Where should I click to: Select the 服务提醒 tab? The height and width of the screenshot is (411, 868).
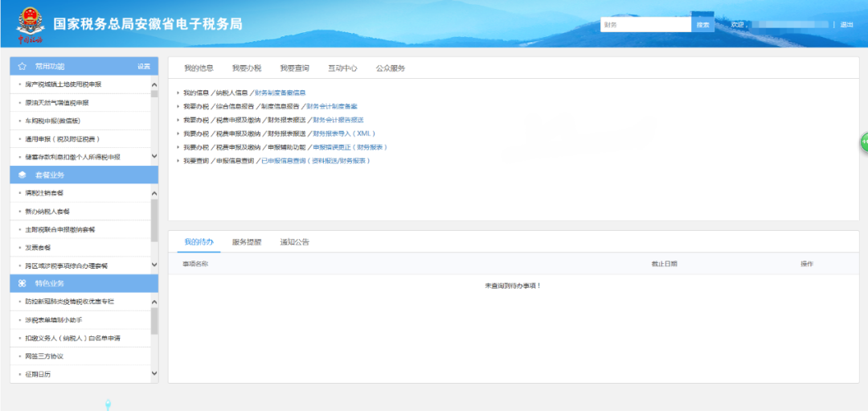point(247,242)
